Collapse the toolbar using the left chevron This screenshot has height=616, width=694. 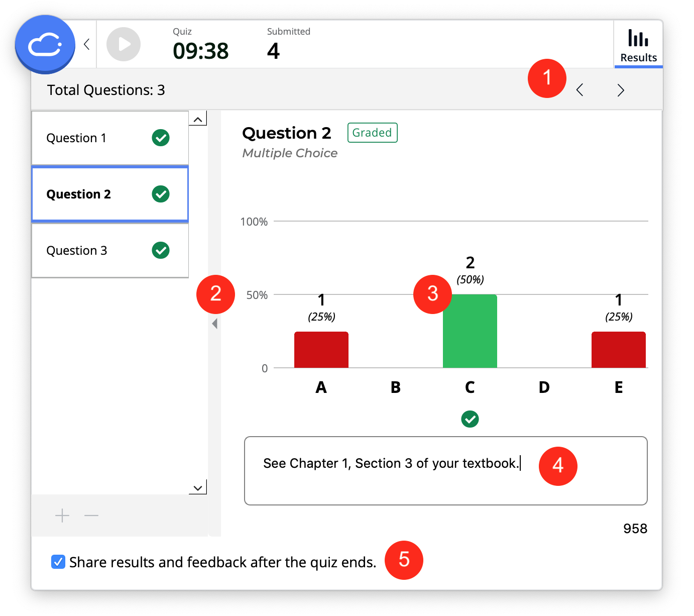(86, 44)
